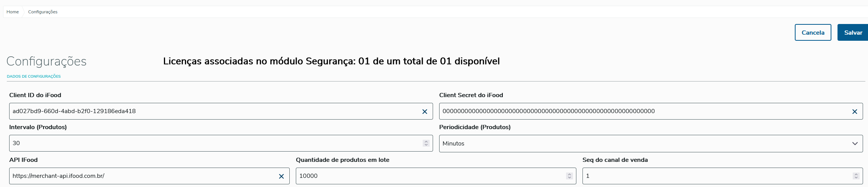The height and width of the screenshot is (187, 868).
Task: Clear the API IFood URL field
Action: point(281,176)
